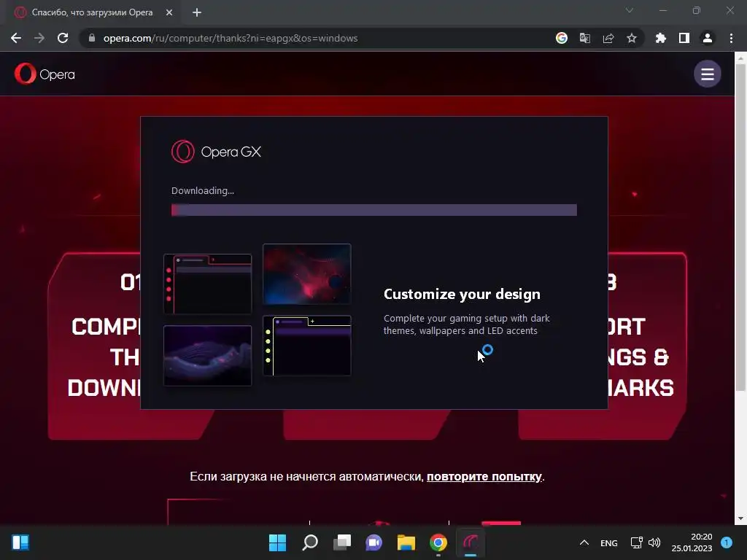
Task: Switch to Google Chrome on taskbar
Action: (438, 542)
